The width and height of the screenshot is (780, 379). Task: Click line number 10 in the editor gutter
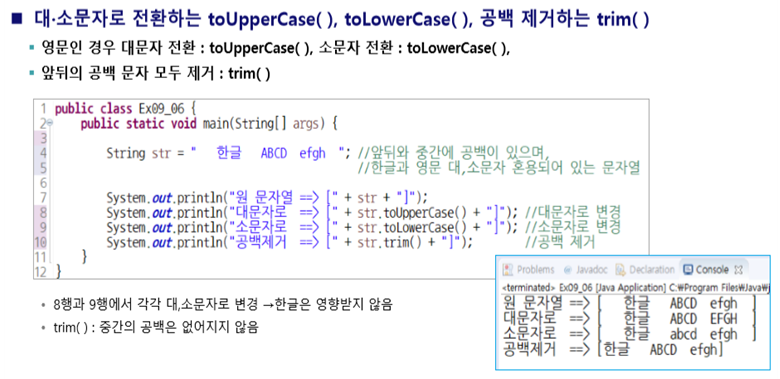coord(41,242)
